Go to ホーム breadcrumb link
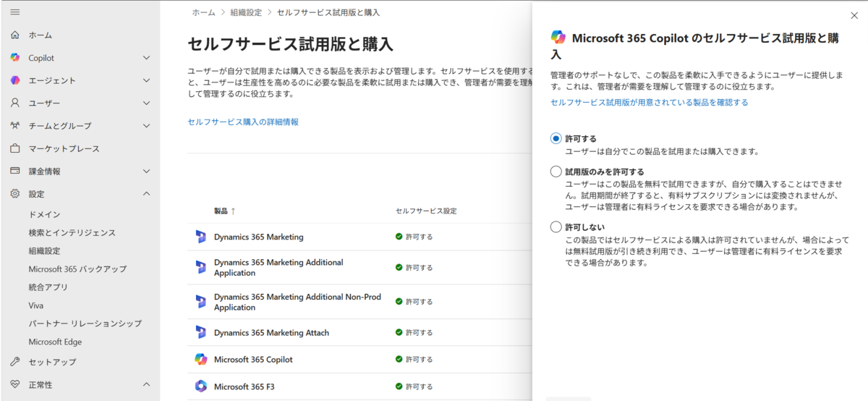The image size is (868, 401). [203, 12]
